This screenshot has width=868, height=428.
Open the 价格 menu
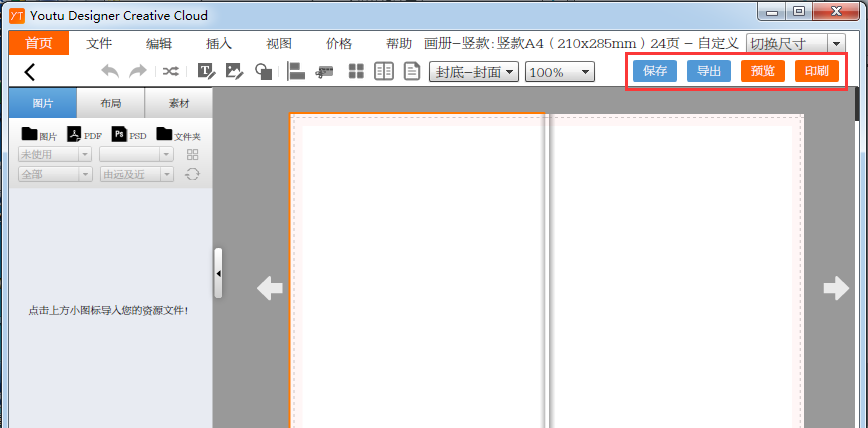(339, 44)
